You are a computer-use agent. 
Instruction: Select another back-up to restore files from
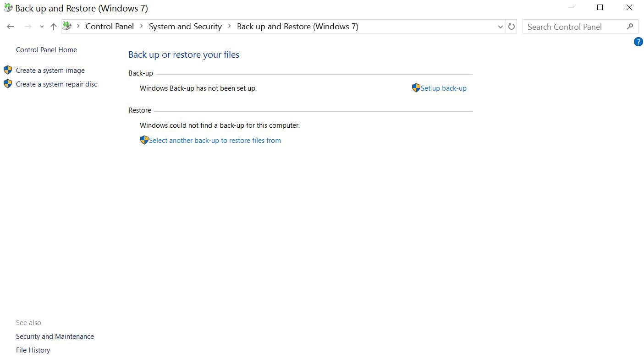pos(215,141)
